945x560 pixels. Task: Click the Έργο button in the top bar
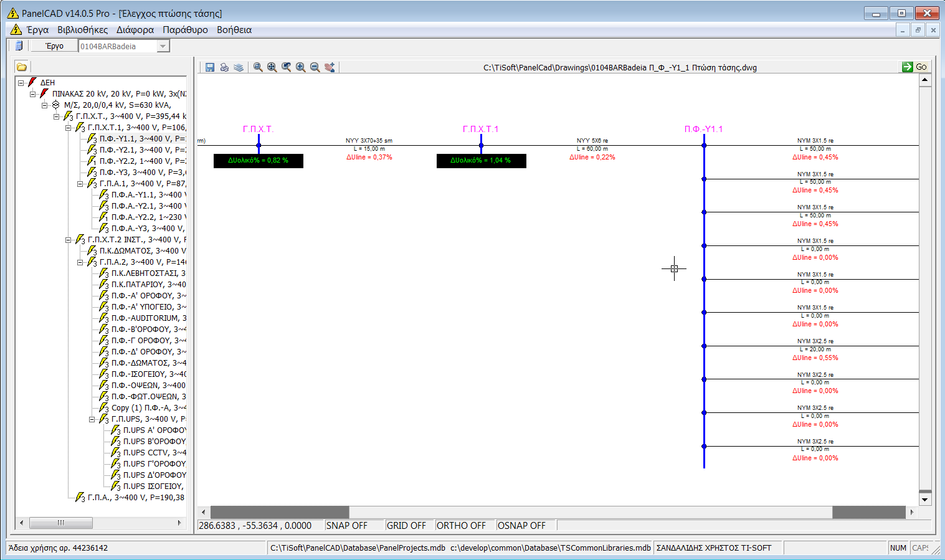(x=53, y=45)
